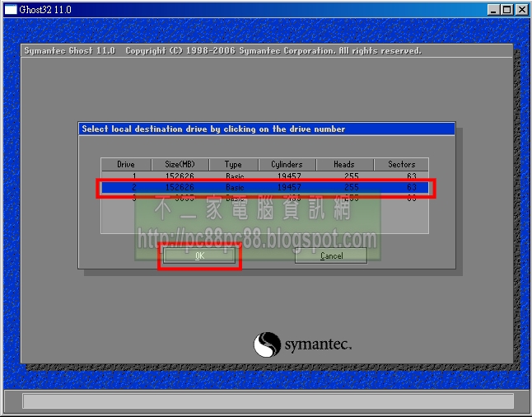Viewport: 532px width, 417px height.
Task: Minimize the Ghost32 11.0 window
Action: point(493,10)
